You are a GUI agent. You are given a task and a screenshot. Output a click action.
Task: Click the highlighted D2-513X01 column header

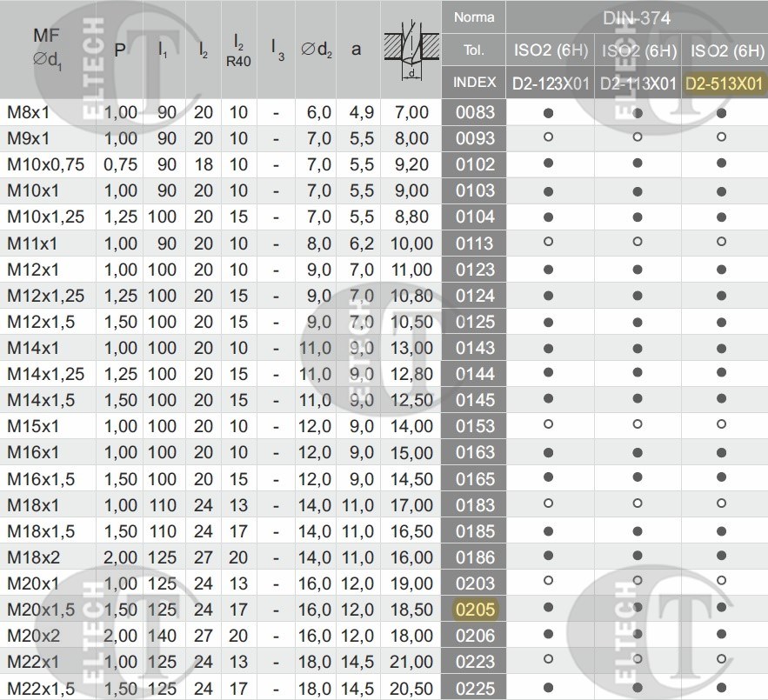click(x=724, y=83)
